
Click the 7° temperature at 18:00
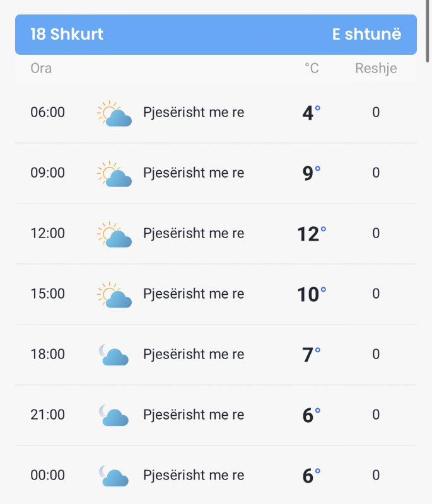coord(312,354)
